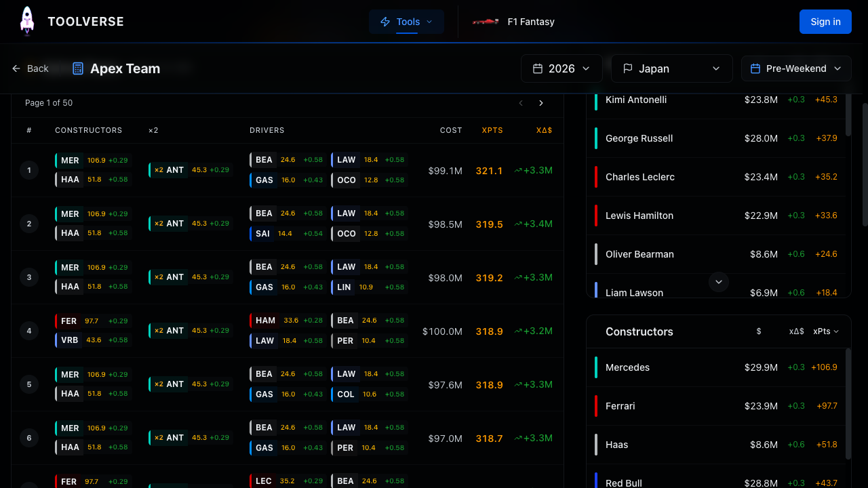Click F1 Fantasy nav item
The height and width of the screenshot is (488, 868).
coord(514,22)
